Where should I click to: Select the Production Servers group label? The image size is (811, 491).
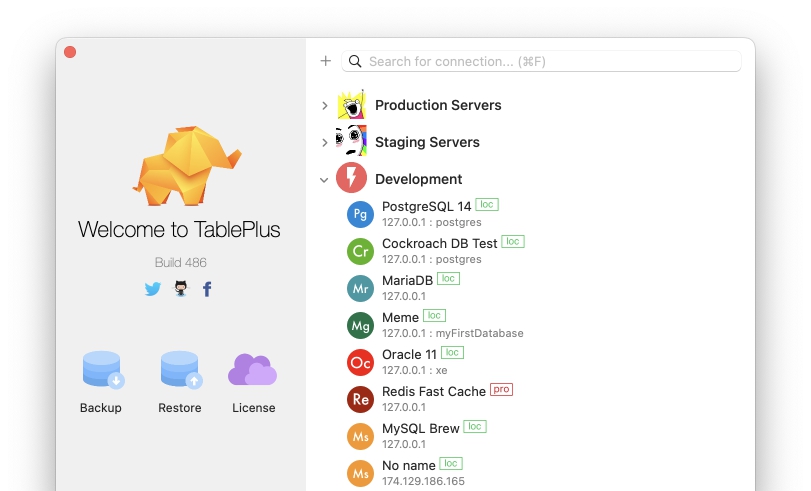point(438,105)
